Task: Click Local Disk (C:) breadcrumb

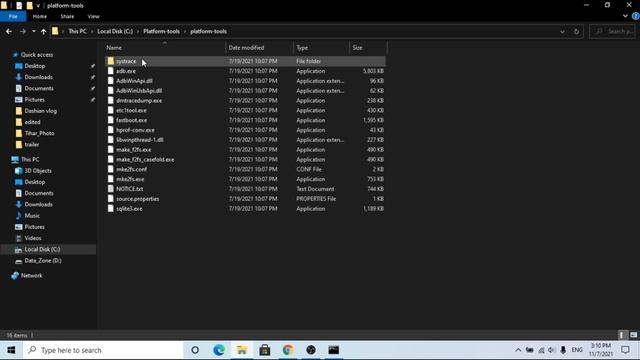Action: pos(115,31)
